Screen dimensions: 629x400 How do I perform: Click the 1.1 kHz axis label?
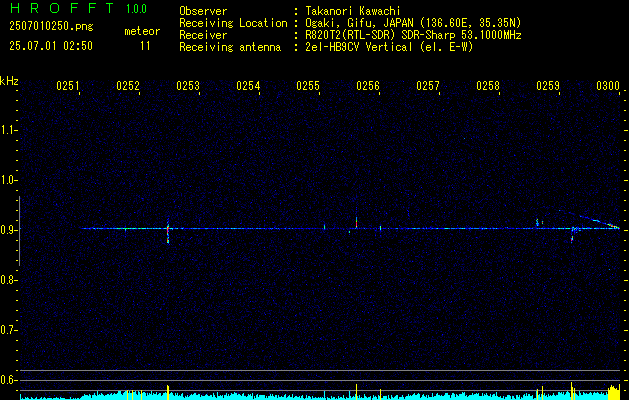8,130
